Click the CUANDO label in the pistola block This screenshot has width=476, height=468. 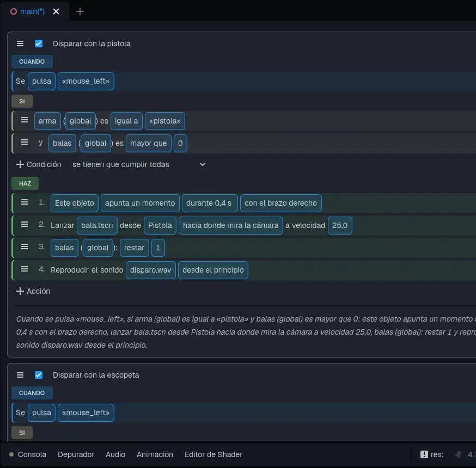pyautogui.click(x=32, y=61)
